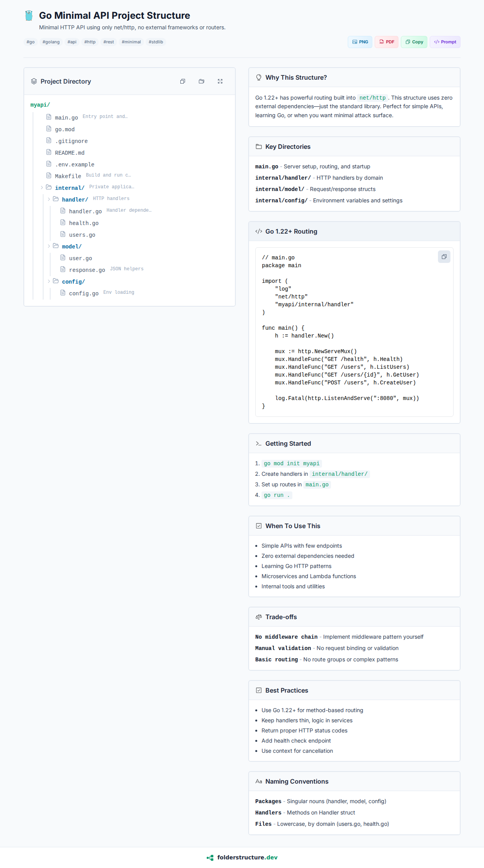
Task: Open the folderstructure.dev footer link
Action: [247, 857]
